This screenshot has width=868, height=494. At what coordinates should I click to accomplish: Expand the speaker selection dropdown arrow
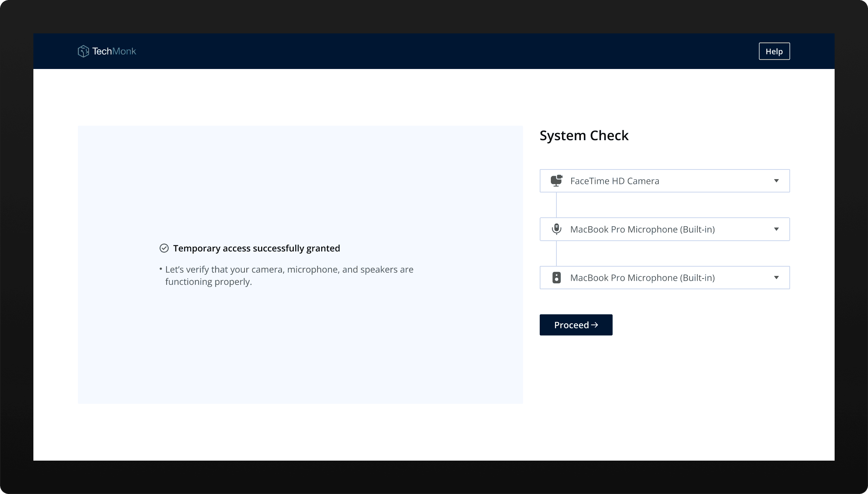[776, 277]
